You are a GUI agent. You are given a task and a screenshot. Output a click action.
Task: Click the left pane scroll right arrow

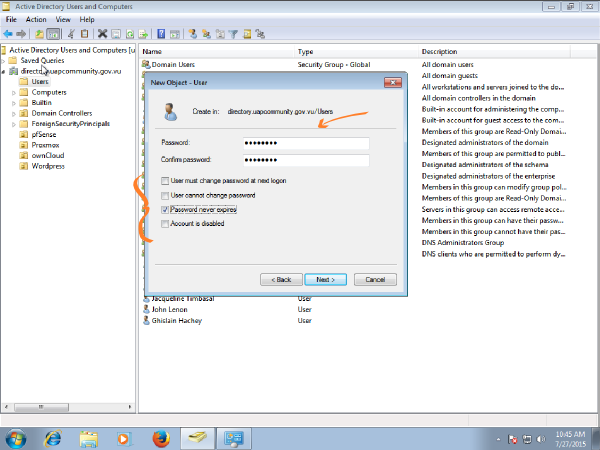click(x=130, y=407)
